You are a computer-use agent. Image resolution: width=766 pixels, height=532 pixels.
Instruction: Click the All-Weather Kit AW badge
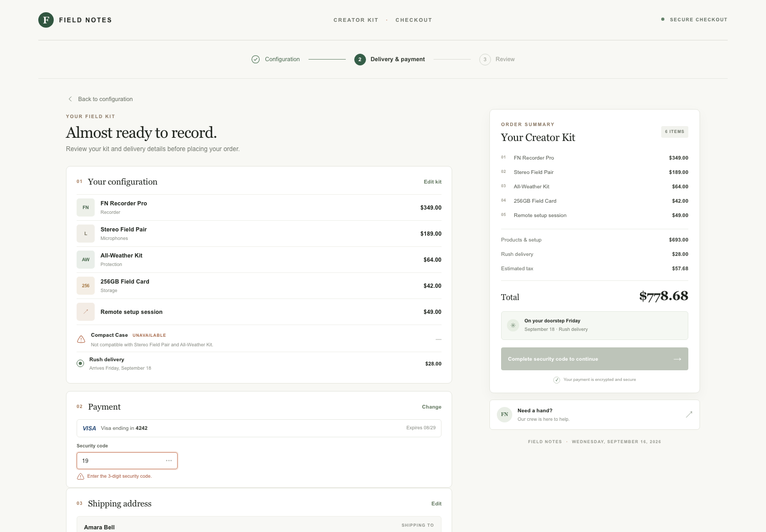click(x=86, y=260)
